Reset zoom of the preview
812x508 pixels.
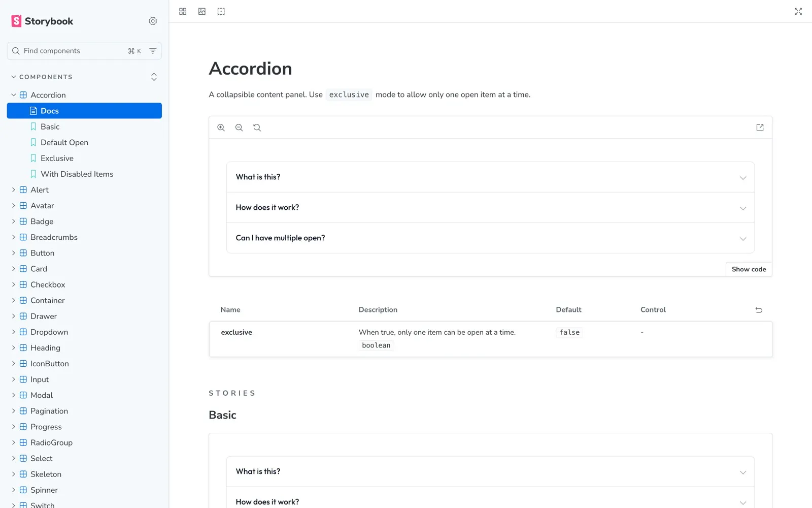point(257,128)
